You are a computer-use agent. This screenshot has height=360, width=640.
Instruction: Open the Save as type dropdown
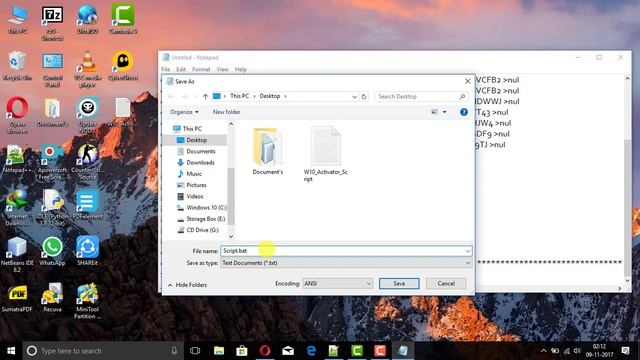346,263
